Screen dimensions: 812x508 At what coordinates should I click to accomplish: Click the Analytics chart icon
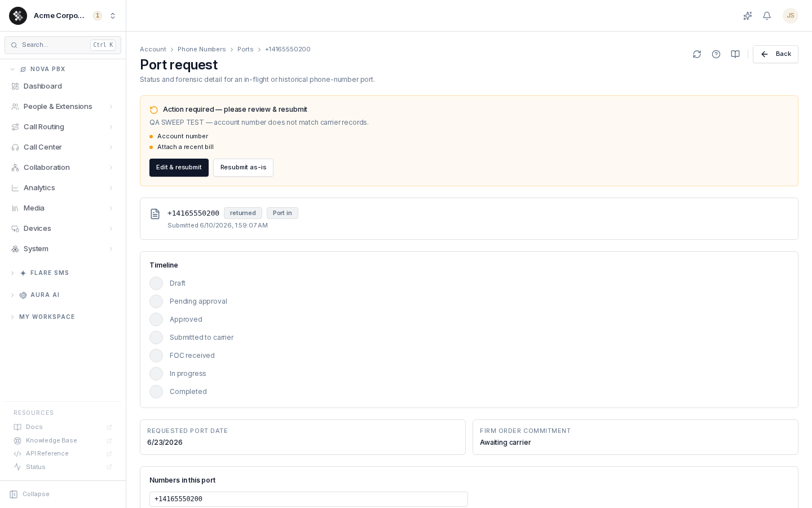pos(15,188)
